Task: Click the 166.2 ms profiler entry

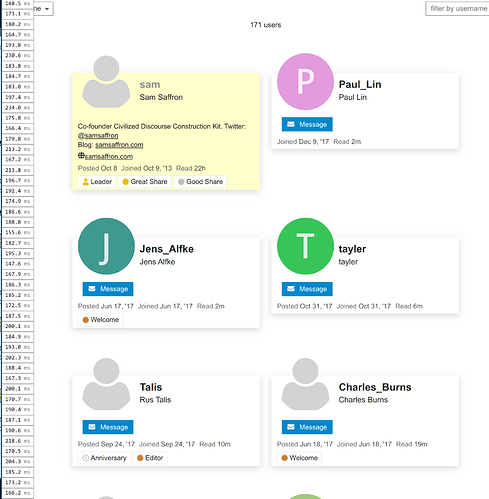Action: pyautogui.click(x=18, y=493)
